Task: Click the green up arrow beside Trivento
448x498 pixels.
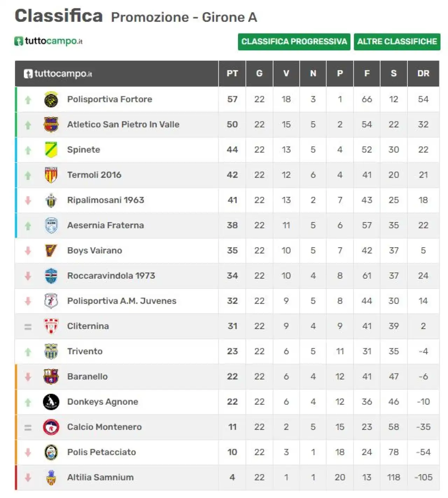Action: 28,352
